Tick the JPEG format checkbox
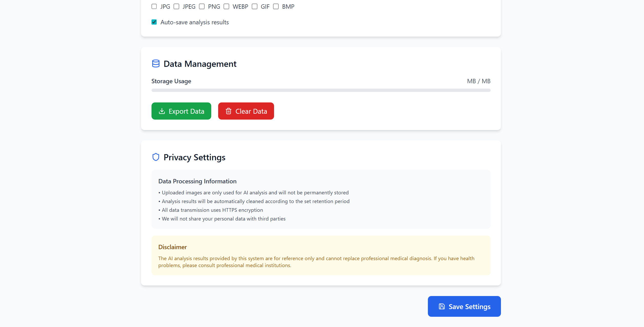Viewport: 644px width, 327px height. point(176,6)
